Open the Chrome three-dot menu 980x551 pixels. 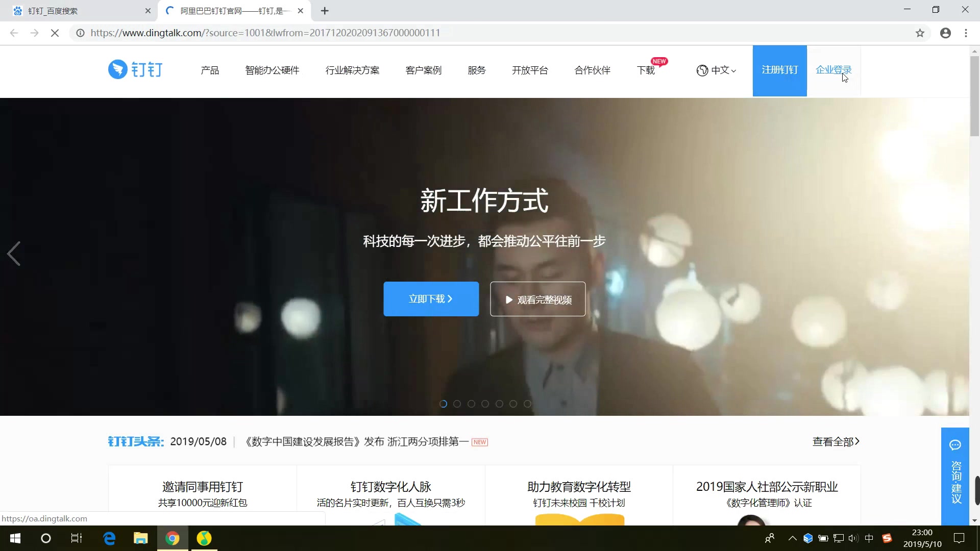(x=966, y=33)
